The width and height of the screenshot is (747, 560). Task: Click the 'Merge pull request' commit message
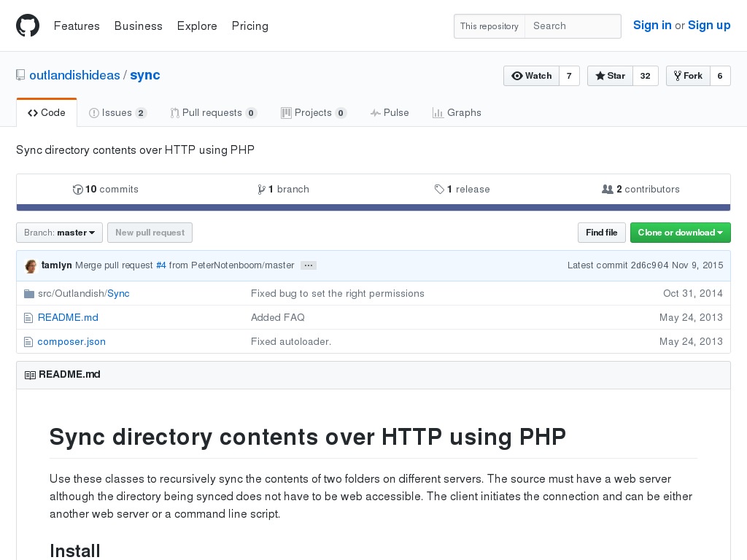[114, 265]
